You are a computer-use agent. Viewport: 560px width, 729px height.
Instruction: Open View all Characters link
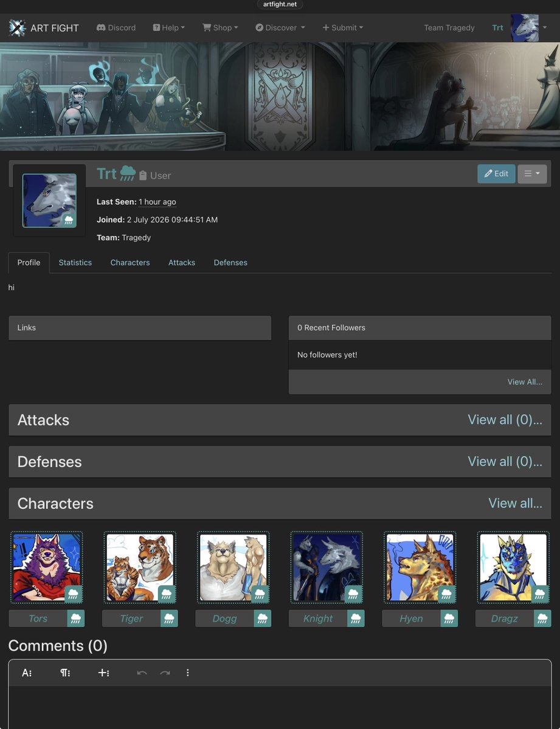point(515,503)
